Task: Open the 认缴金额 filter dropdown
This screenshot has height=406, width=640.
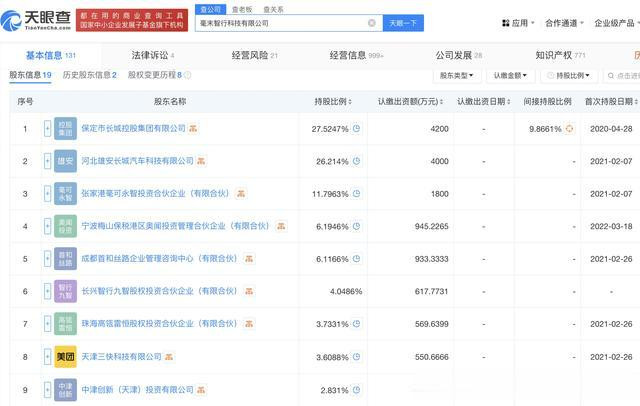Action: tap(510, 75)
